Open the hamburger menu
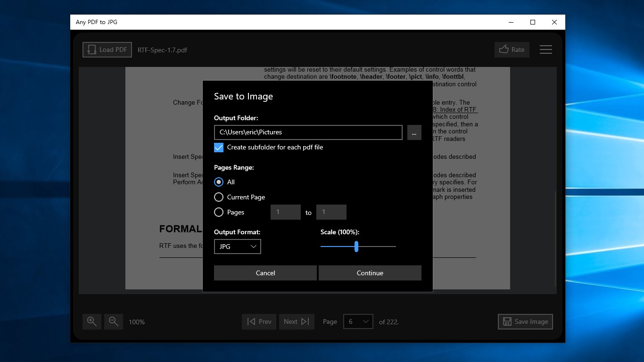 546,49
